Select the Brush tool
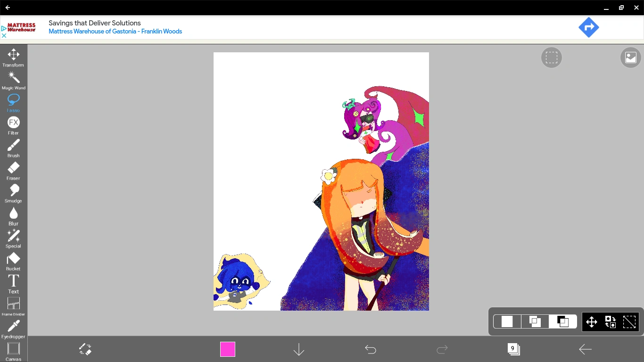644x362 pixels. click(x=13, y=147)
